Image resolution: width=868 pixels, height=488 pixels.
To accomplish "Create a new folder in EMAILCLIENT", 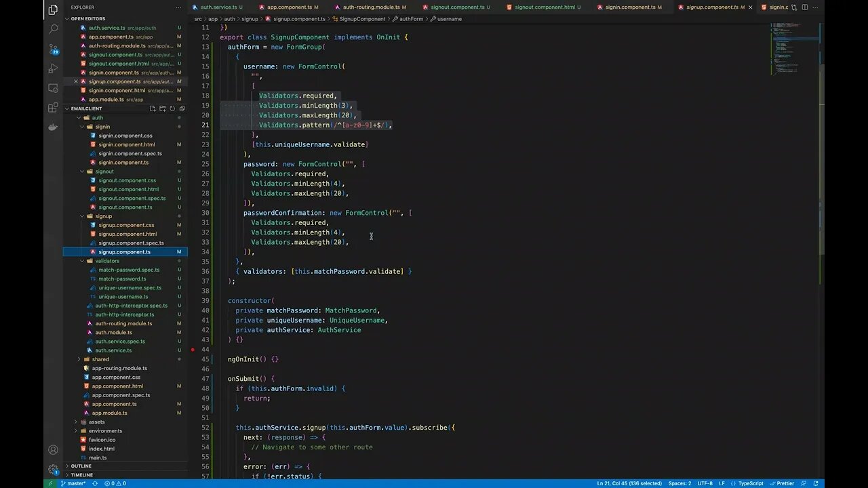I will coord(163,108).
